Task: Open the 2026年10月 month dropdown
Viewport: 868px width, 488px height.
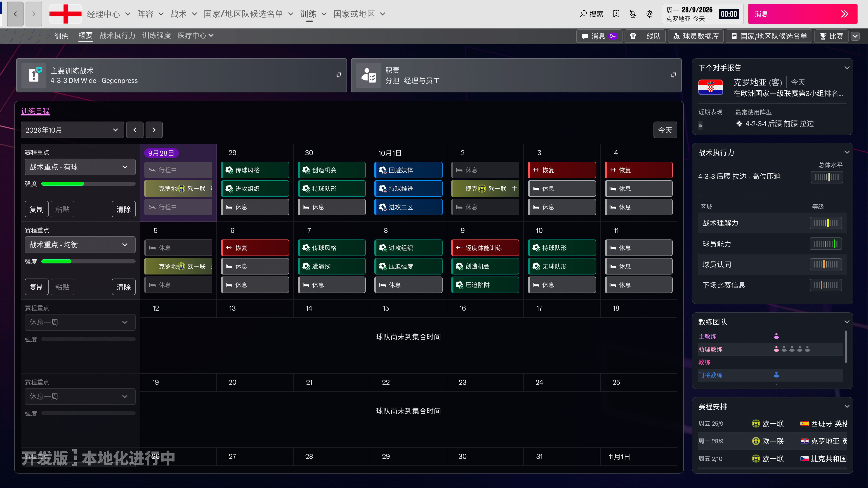Action: pos(72,130)
